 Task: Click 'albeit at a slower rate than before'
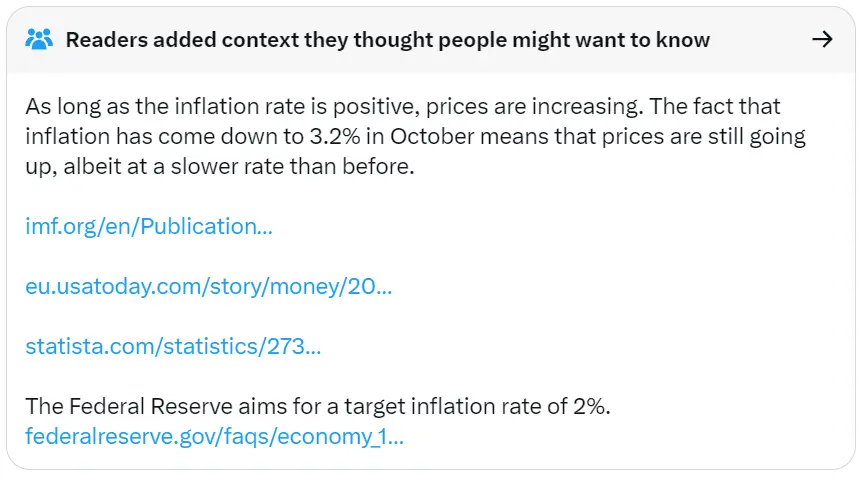pos(238,166)
